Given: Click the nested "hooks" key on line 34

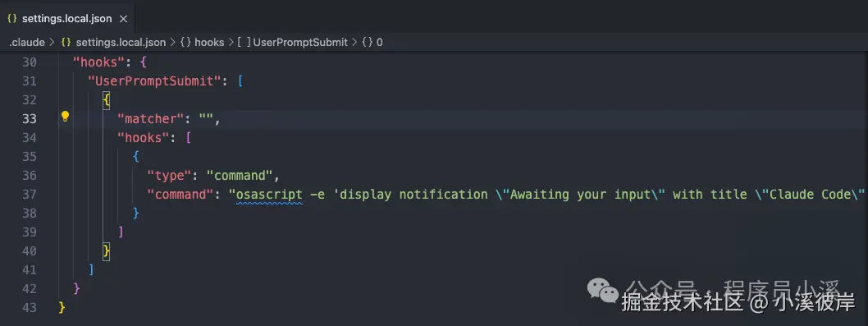Looking at the screenshot, I should (x=144, y=137).
